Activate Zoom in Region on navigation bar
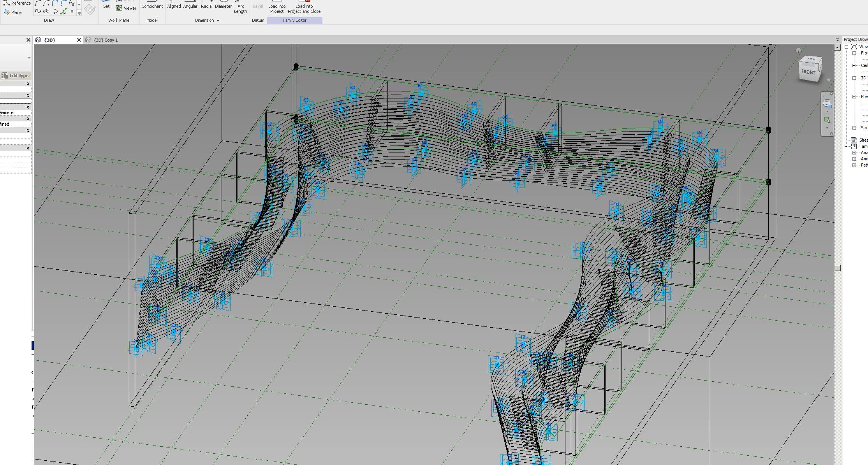868x465 pixels. point(828,120)
